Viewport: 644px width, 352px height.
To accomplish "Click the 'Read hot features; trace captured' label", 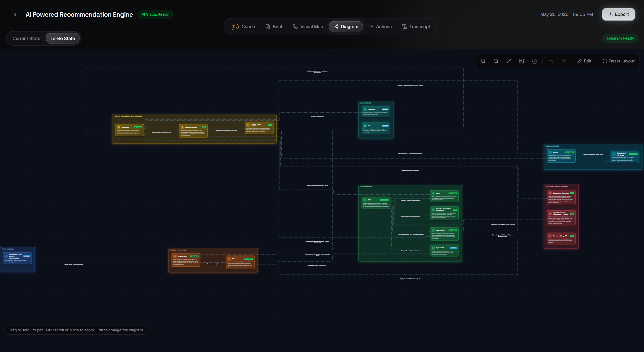I will [x=411, y=200].
